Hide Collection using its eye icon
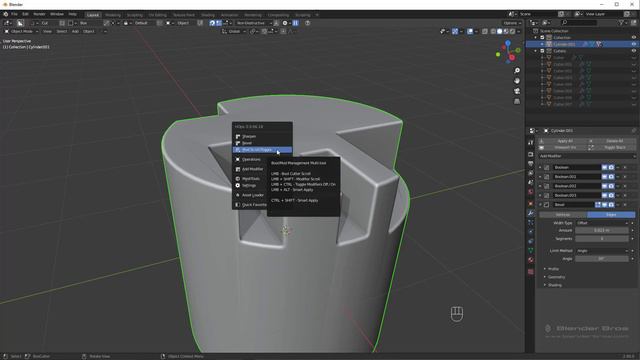The height and width of the screenshot is (360, 640). point(634,38)
